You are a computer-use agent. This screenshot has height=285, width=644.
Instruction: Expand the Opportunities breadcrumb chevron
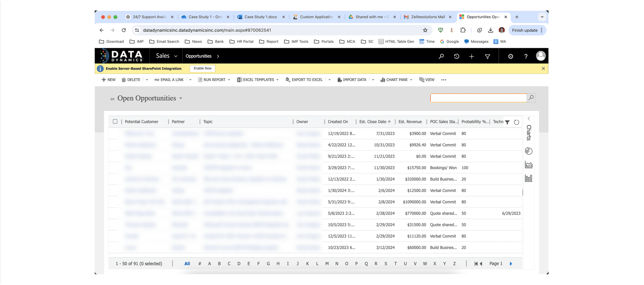[218, 56]
